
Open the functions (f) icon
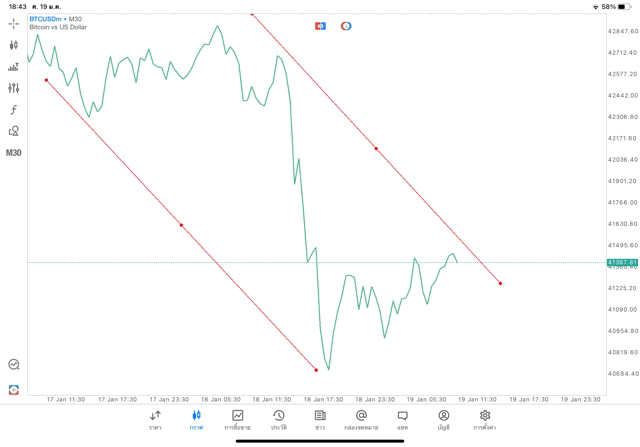click(14, 109)
